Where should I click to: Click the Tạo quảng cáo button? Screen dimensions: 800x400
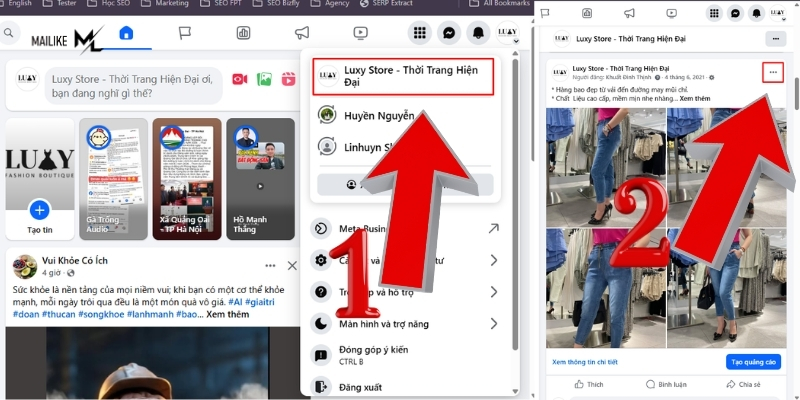pos(753,362)
